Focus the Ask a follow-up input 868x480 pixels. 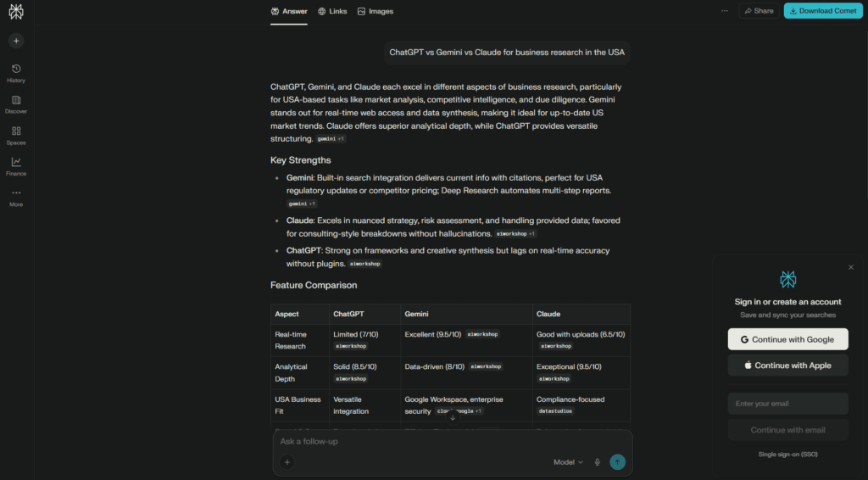pos(453,441)
